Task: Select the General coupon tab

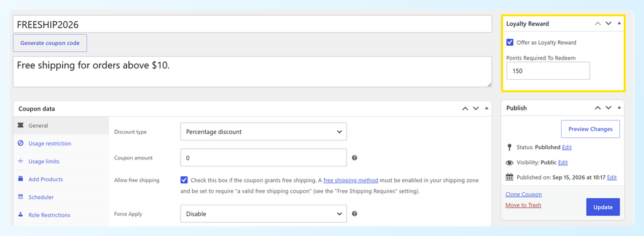Action: point(61,126)
